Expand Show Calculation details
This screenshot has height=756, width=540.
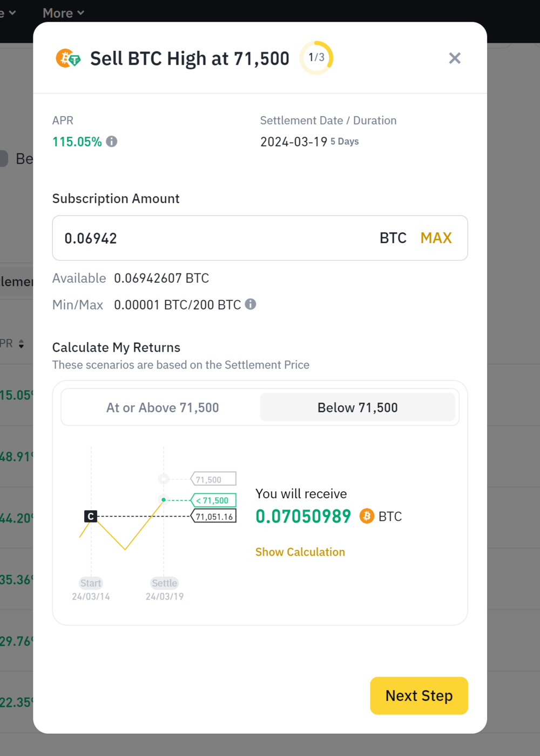[x=300, y=552]
